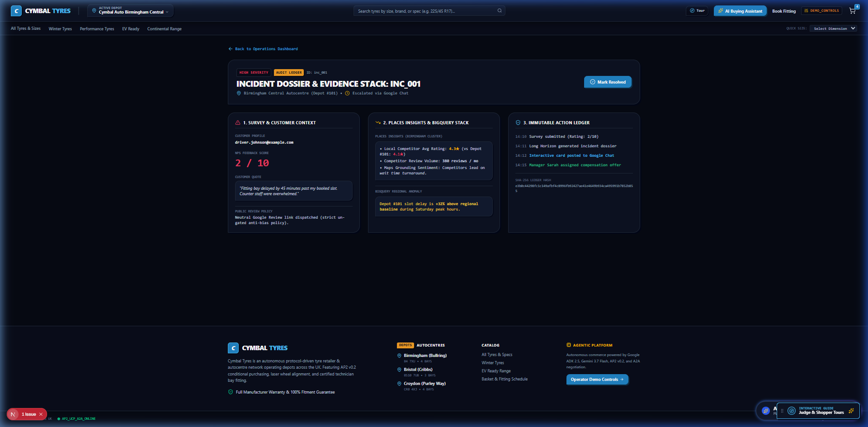Select Birmingham (Bullring) autocentre
This screenshot has height=427, width=868.
[x=425, y=356]
